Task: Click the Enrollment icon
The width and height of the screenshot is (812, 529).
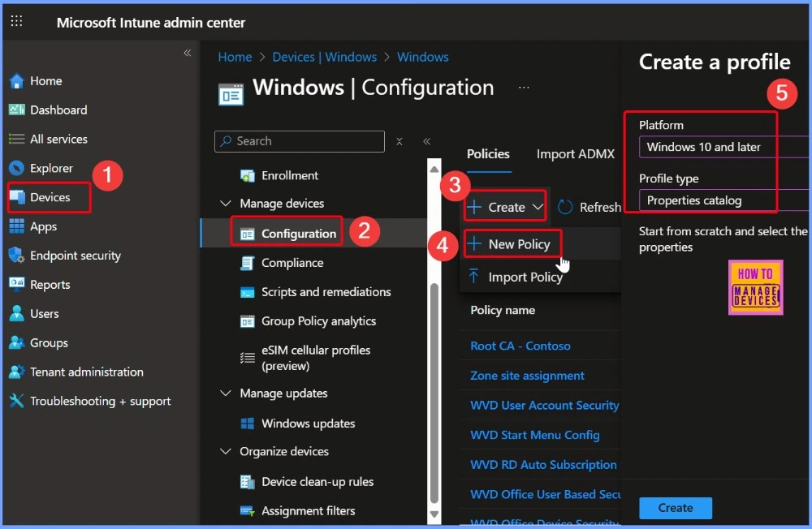Action: pyautogui.click(x=248, y=175)
